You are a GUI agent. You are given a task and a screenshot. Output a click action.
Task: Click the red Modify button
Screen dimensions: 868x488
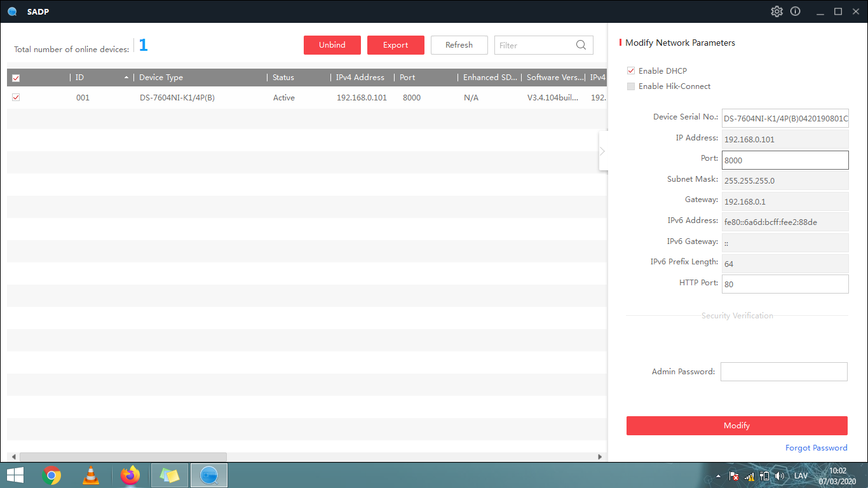pos(736,426)
